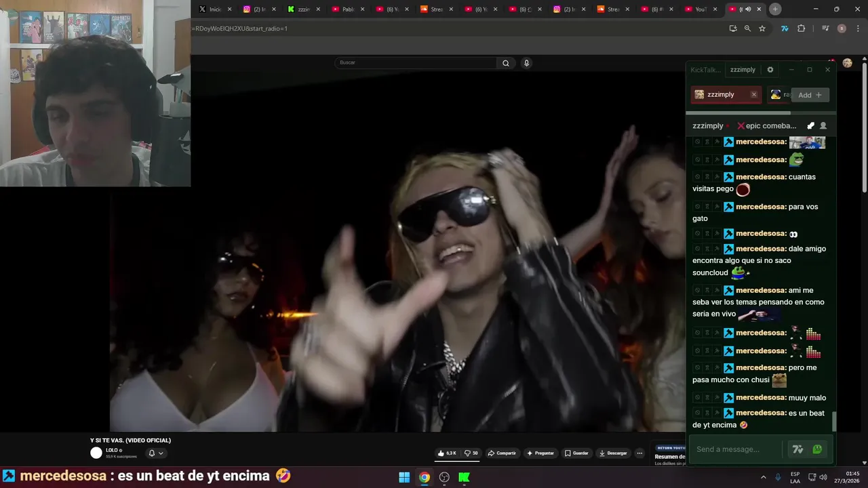This screenshot has height=488, width=868.
Task: Click the YouTube search magnifier button
Action: pyautogui.click(x=505, y=63)
